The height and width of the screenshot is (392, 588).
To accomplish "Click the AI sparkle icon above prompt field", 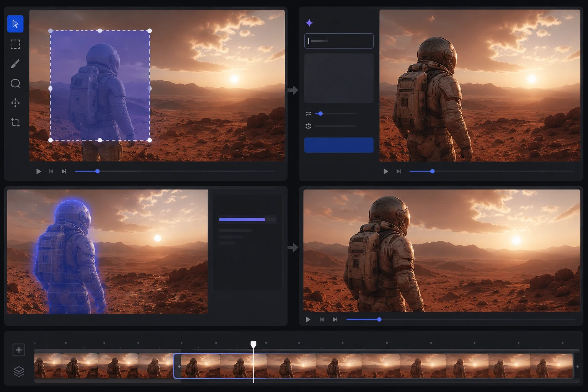I will point(309,23).
